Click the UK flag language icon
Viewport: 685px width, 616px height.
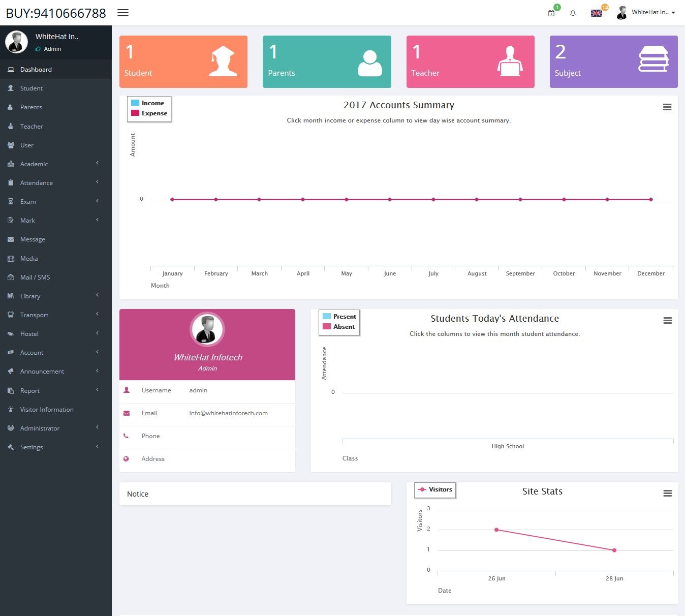pyautogui.click(x=597, y=13)
